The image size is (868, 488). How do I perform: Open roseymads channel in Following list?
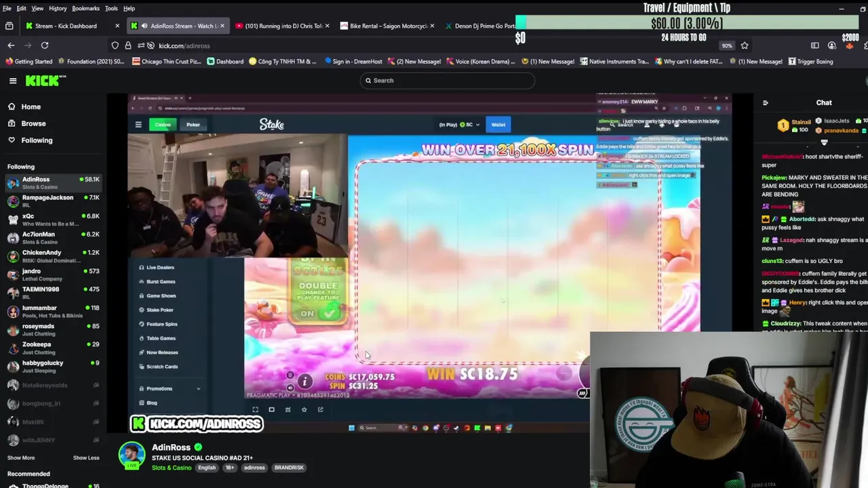[53, 329]
